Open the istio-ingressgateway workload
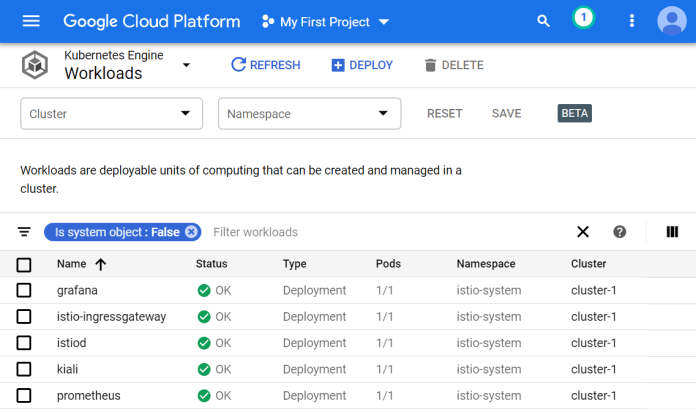Viewport: 696px width, 412px height. coord(111,317)
